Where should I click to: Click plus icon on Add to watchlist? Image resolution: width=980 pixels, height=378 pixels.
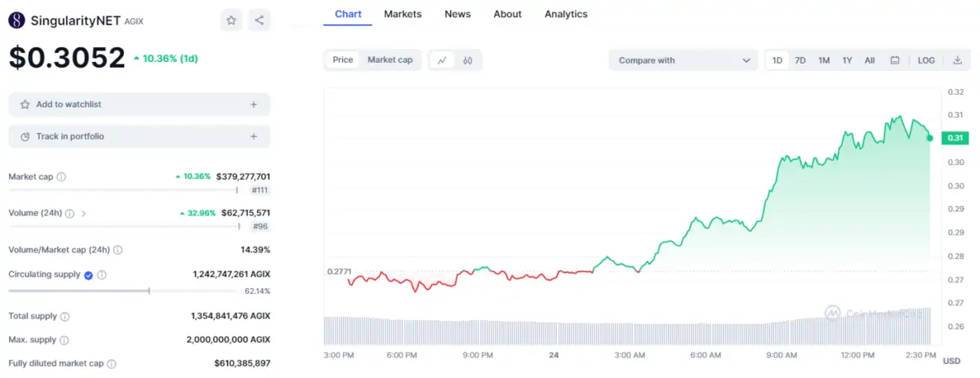(x=254, y=105)
